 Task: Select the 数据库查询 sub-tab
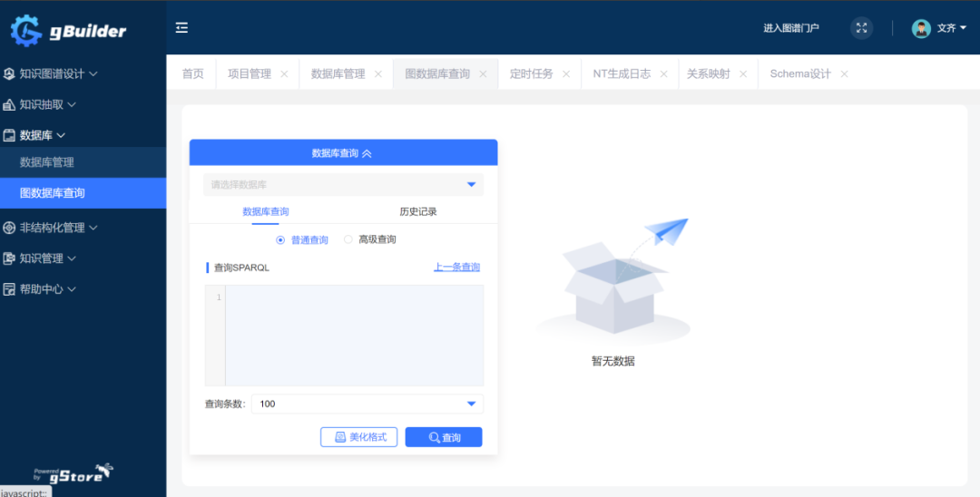(x=266, y=211)
